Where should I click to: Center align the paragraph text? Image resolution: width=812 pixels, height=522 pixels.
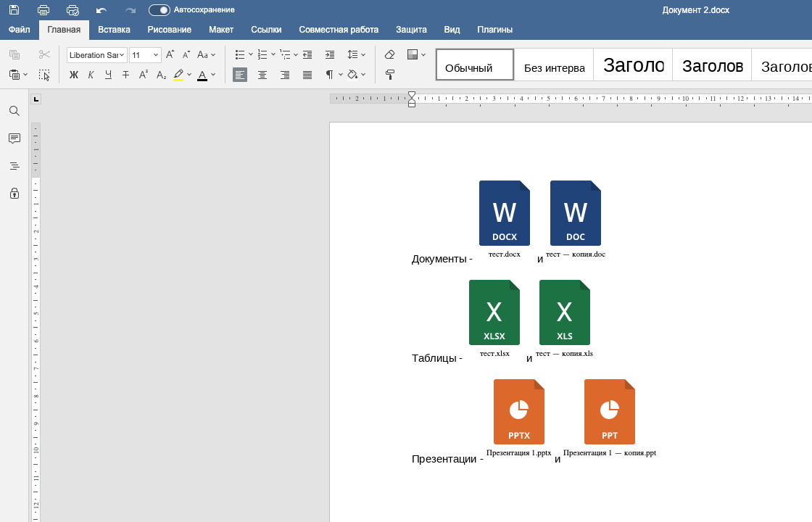click(262, 75)
